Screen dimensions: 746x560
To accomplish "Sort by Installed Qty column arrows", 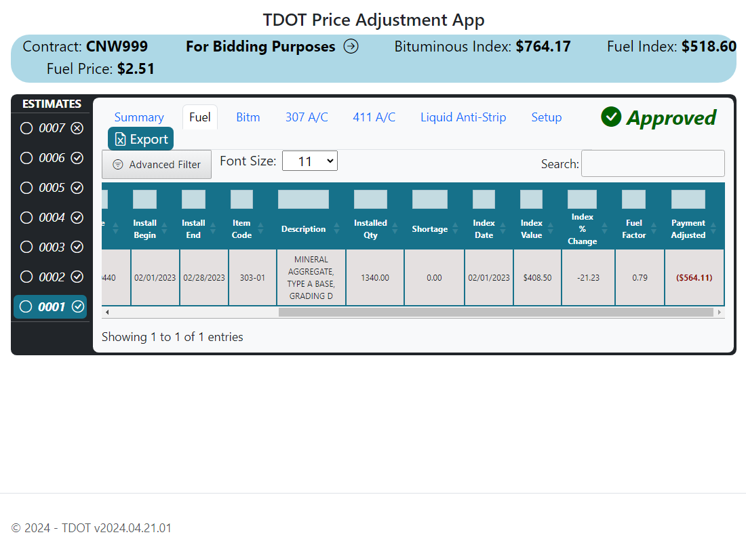I will (395, 229).
